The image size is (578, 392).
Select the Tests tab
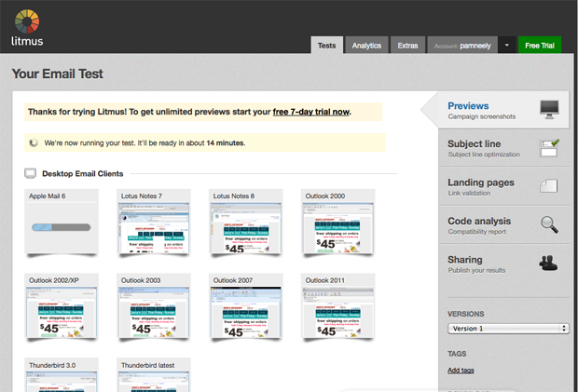point(326,45)
